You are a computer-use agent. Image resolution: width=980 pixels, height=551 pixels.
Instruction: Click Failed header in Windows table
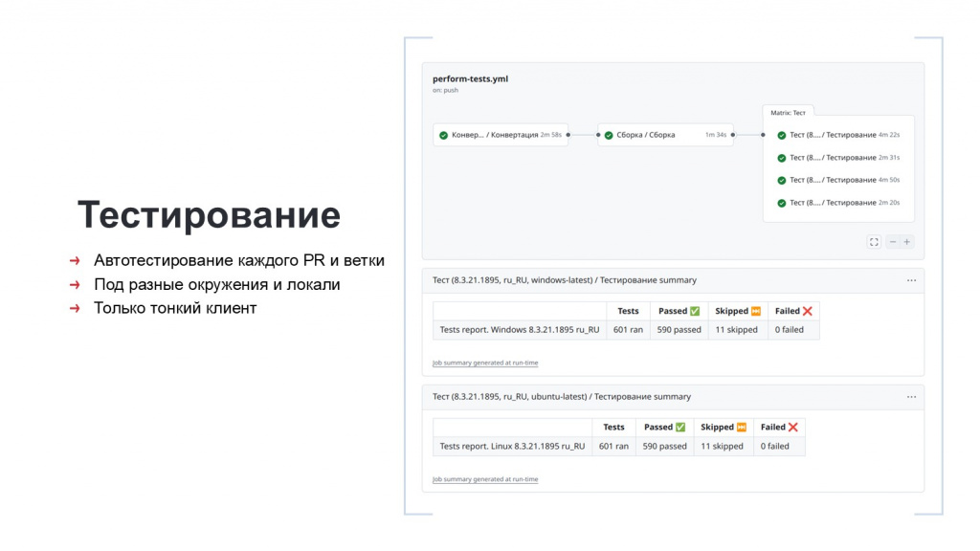[x=793, y=311]
